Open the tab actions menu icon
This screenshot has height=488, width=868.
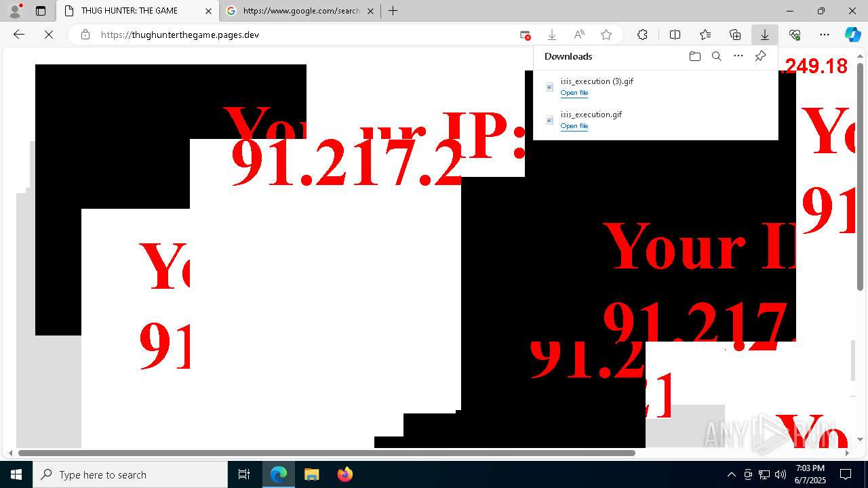click(x=41, y=11)
